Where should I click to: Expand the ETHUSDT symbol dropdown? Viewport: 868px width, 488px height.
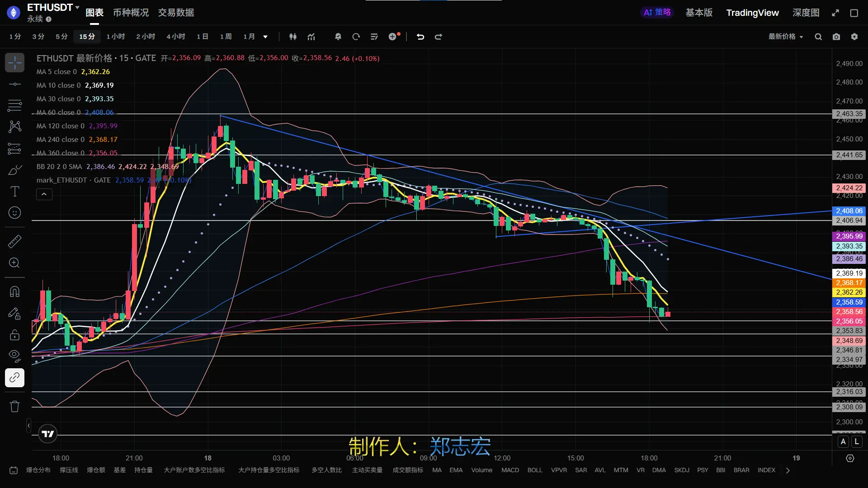[77, 7]
